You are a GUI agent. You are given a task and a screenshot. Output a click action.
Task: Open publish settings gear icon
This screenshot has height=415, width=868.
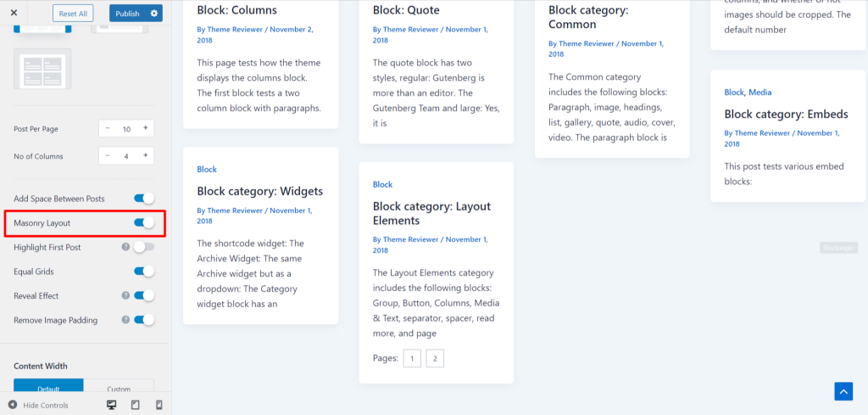[x=154, y=14]
